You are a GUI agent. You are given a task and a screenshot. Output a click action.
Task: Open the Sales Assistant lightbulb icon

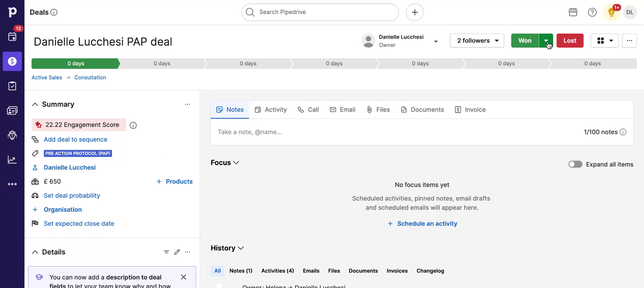pos(611,12)
